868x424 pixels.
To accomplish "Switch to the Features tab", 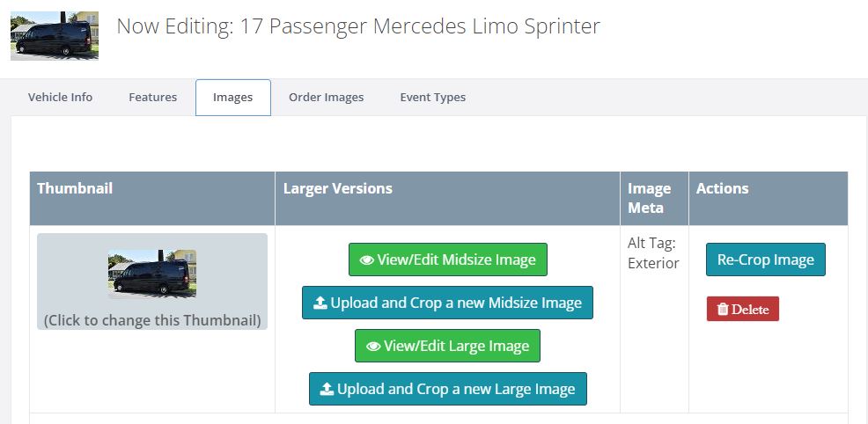I will coord(153,98).
